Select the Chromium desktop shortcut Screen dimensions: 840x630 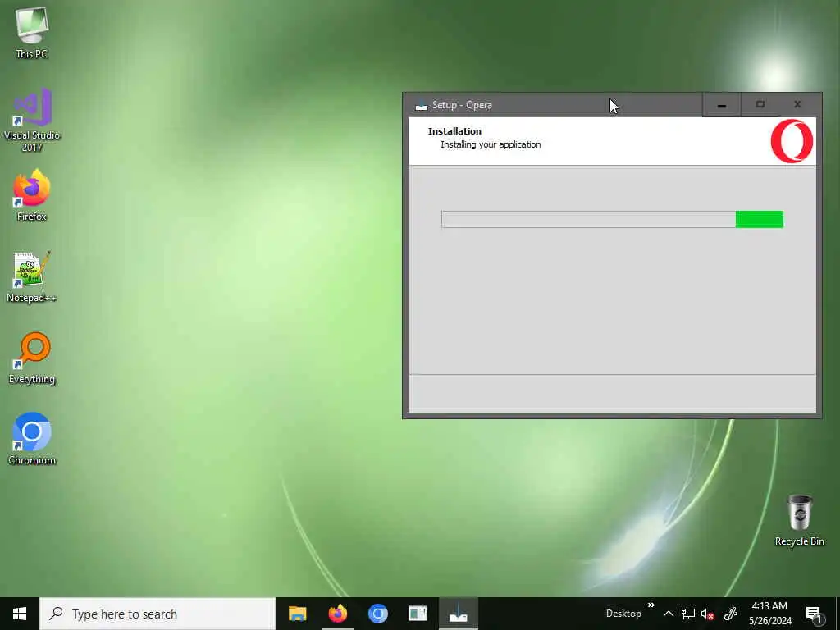[x=32, y=439]
